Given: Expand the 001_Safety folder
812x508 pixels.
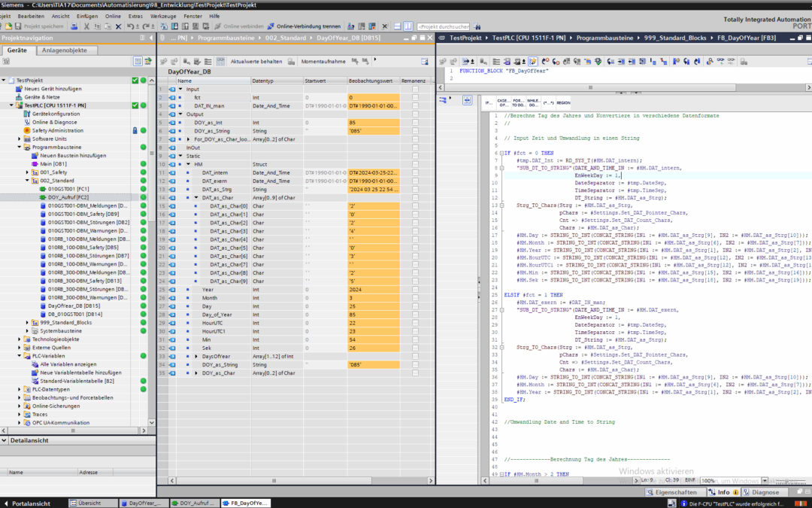Looking at the screenshot, I should click(x=28, y=172).
